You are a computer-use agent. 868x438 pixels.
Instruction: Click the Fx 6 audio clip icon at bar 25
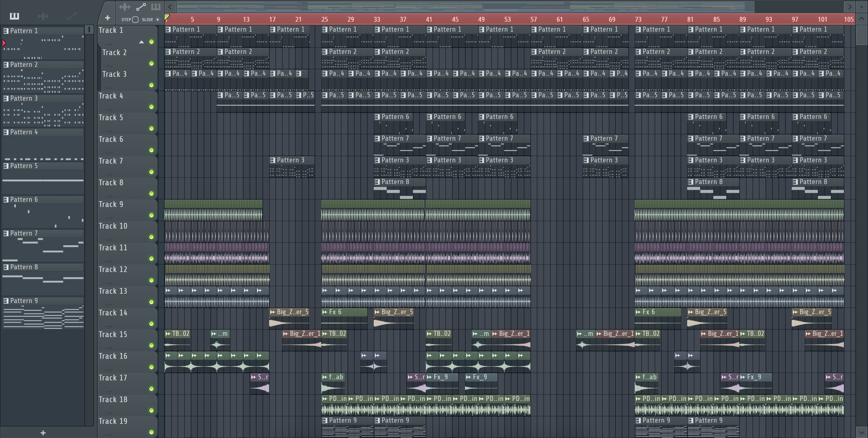[325, 312]
